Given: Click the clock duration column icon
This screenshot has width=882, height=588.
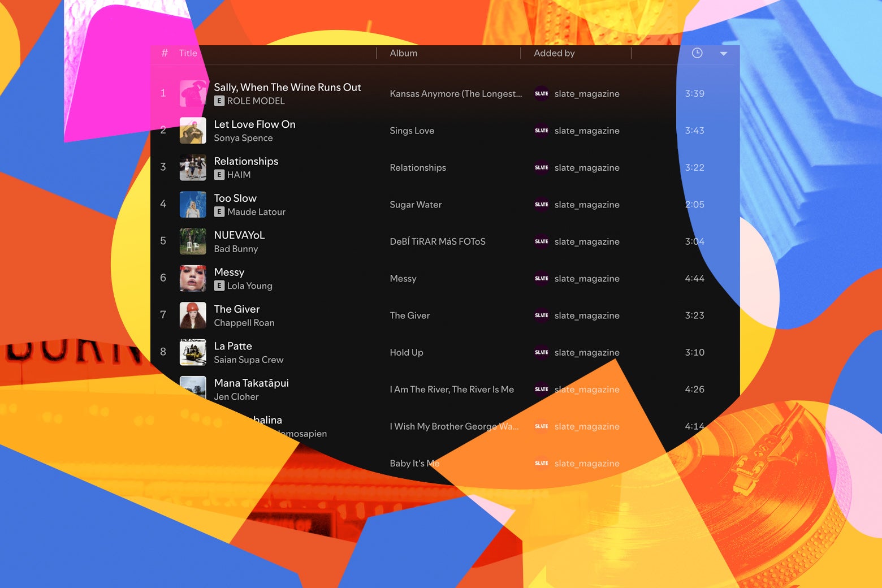Looking at the screenshot, I should tap(697, 53).
